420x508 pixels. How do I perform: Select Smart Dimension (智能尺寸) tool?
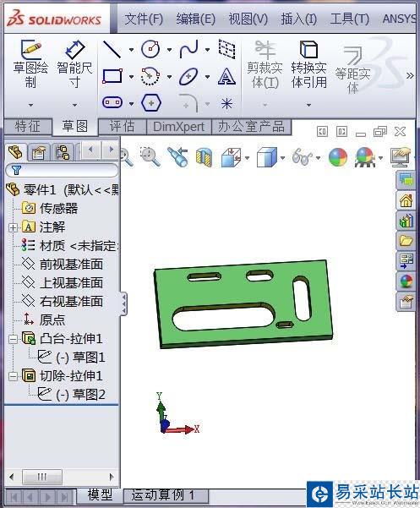(x=75, y=64)
